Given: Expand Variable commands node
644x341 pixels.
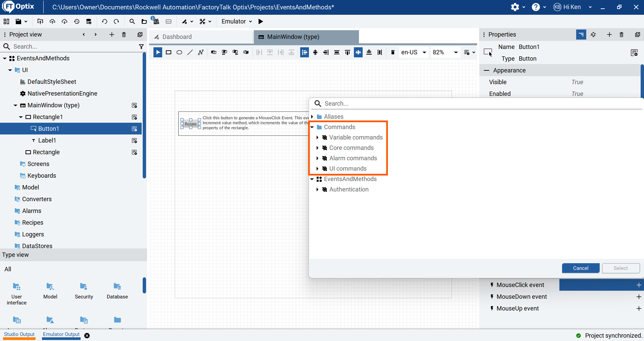Looking at the screenshot, I should [x=317, y=137].
